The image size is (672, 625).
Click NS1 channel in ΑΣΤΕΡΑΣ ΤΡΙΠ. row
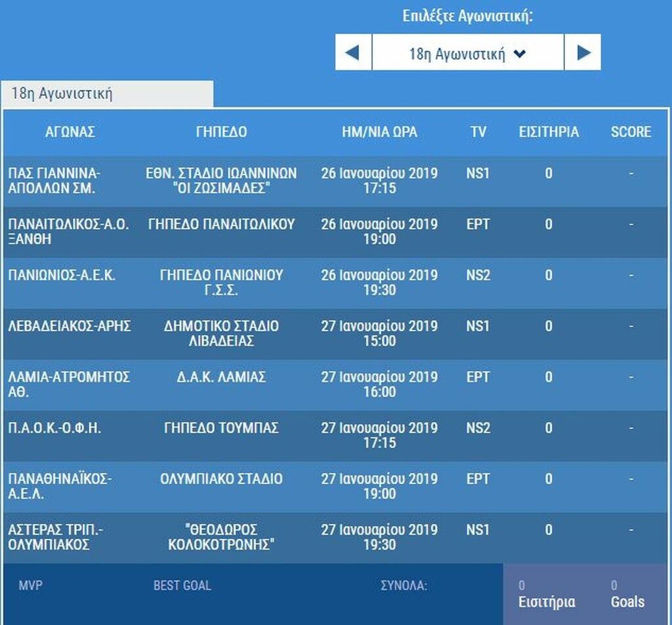[x=478, y=530]
